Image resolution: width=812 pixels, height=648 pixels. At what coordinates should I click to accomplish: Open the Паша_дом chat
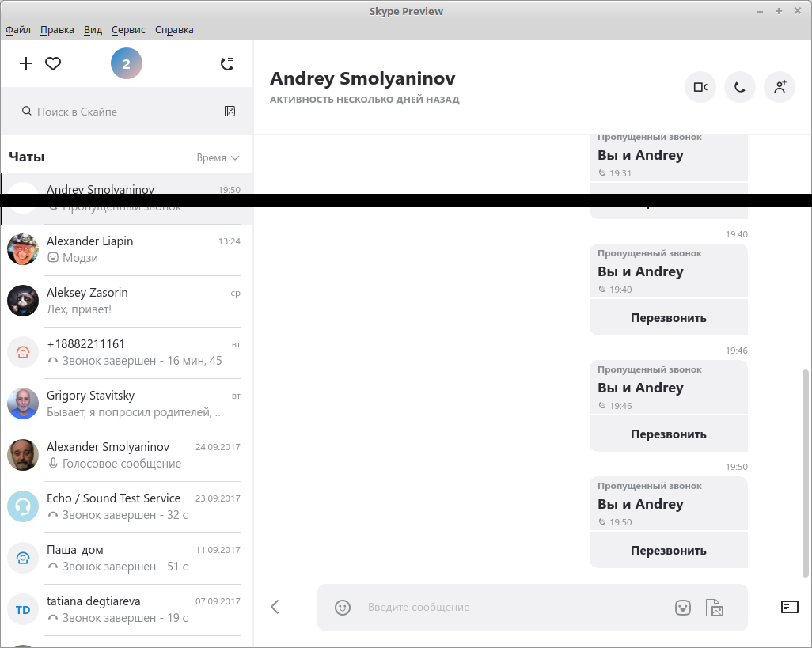pyautogui.click(x=127, y=558)
